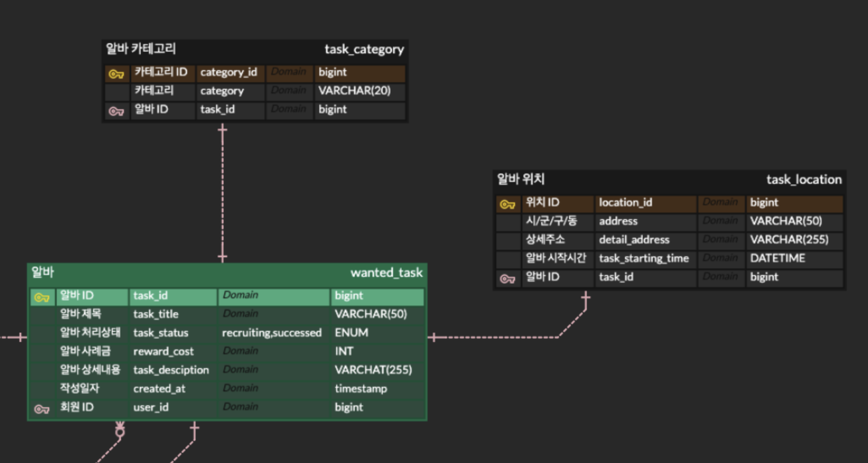
Task: Click the foreign key icon in task_category table
Action: (x=116, y=111)
